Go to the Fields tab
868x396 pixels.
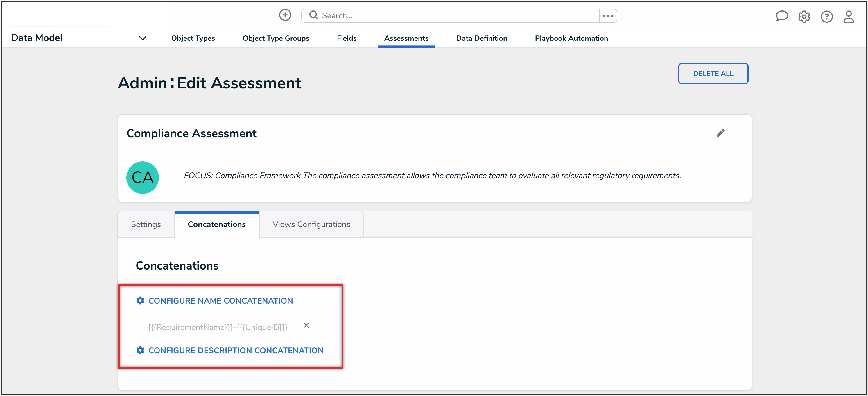click(346, 38)
